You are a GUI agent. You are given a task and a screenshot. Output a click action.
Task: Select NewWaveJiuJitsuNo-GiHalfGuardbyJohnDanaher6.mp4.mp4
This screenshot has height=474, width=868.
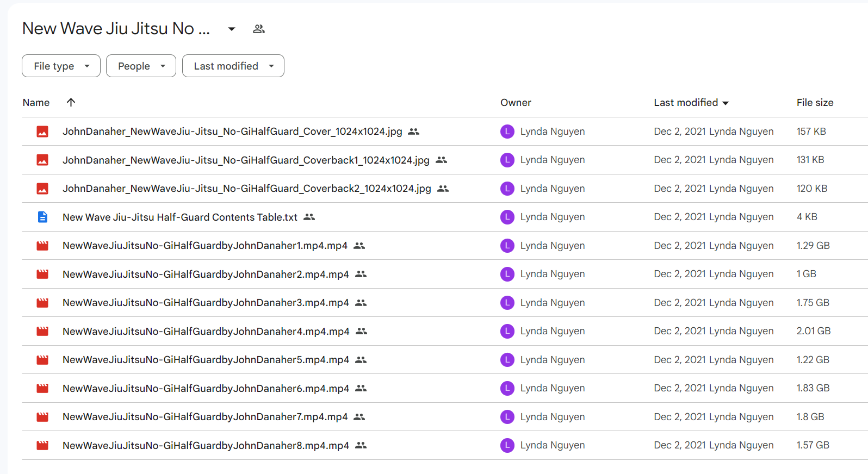click(x=206, y=388)
